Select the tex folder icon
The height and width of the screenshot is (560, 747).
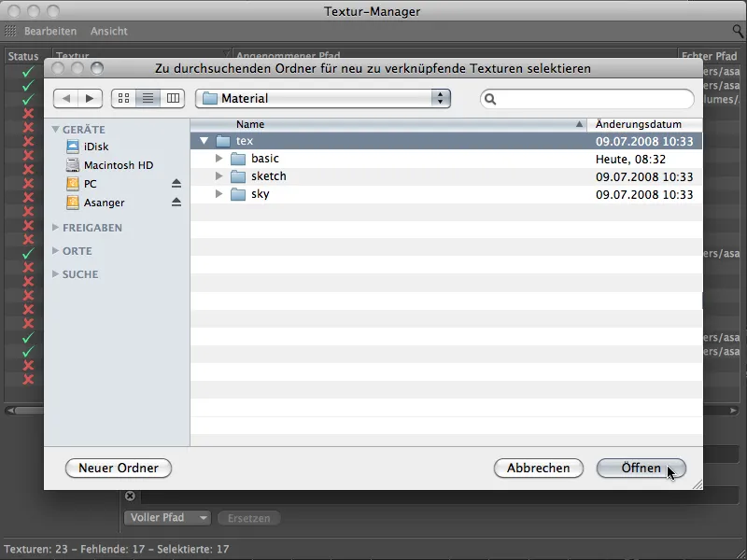pyautogui.click(x=223, y=141)
